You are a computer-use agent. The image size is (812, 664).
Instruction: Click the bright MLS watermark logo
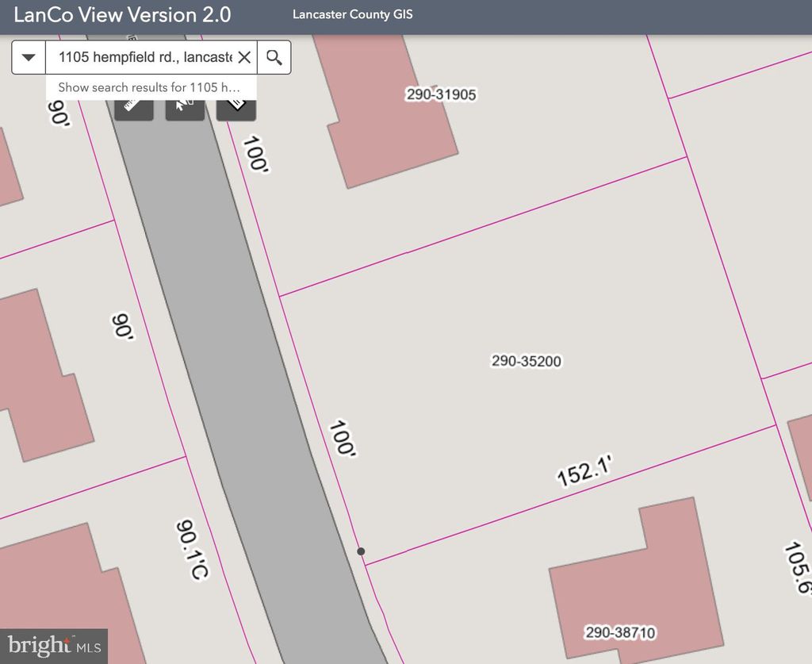click(54, 646)
